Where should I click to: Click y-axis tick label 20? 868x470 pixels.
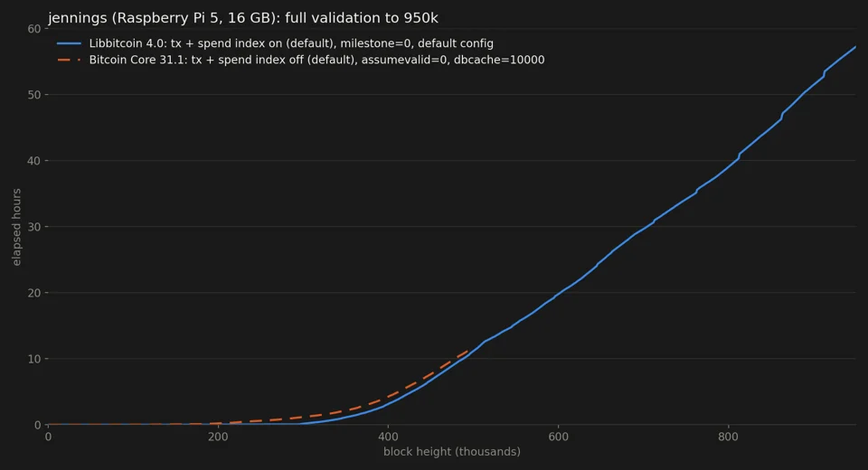pos(34,293)
